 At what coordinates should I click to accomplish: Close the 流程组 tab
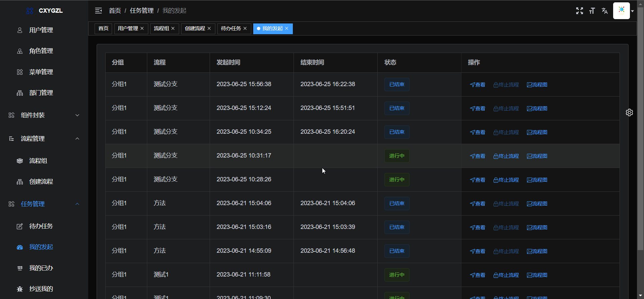(x=173, y=28)
